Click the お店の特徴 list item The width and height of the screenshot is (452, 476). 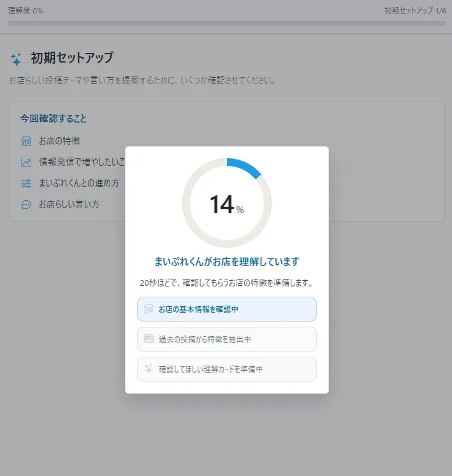pos(59,141)
